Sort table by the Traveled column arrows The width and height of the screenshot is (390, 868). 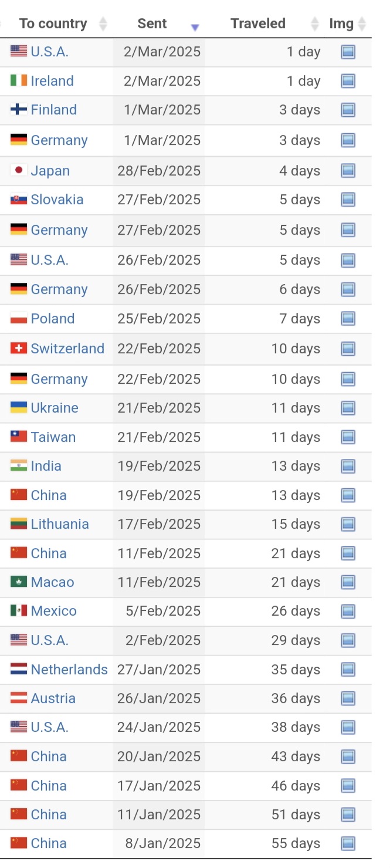coord(315,24)
